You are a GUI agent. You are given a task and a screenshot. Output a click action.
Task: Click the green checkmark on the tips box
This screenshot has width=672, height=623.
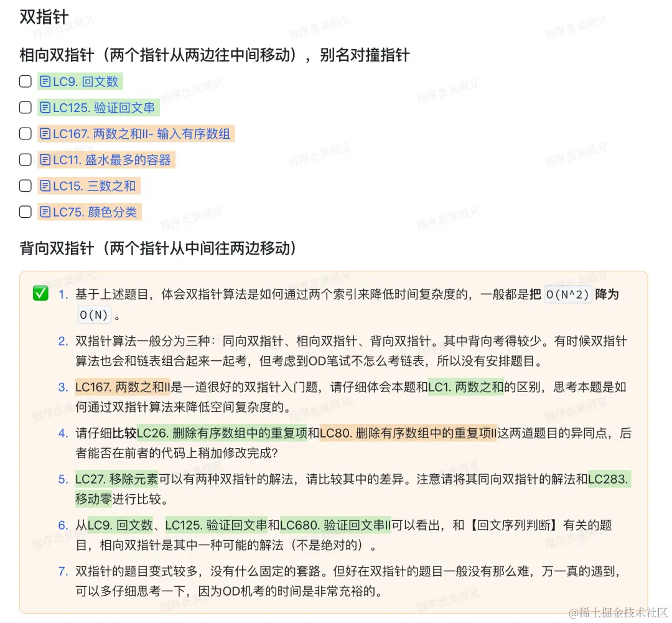(40, 293)
